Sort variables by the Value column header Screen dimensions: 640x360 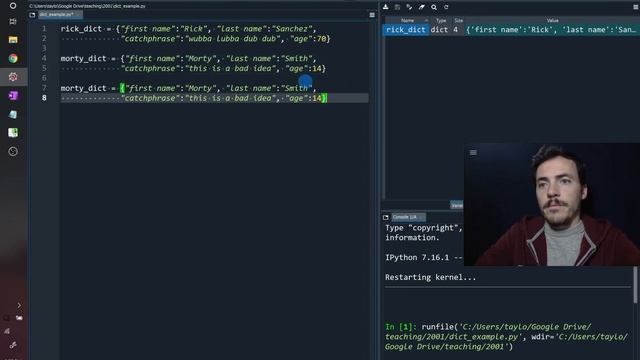pyautogui.click(x=552, y=20)
